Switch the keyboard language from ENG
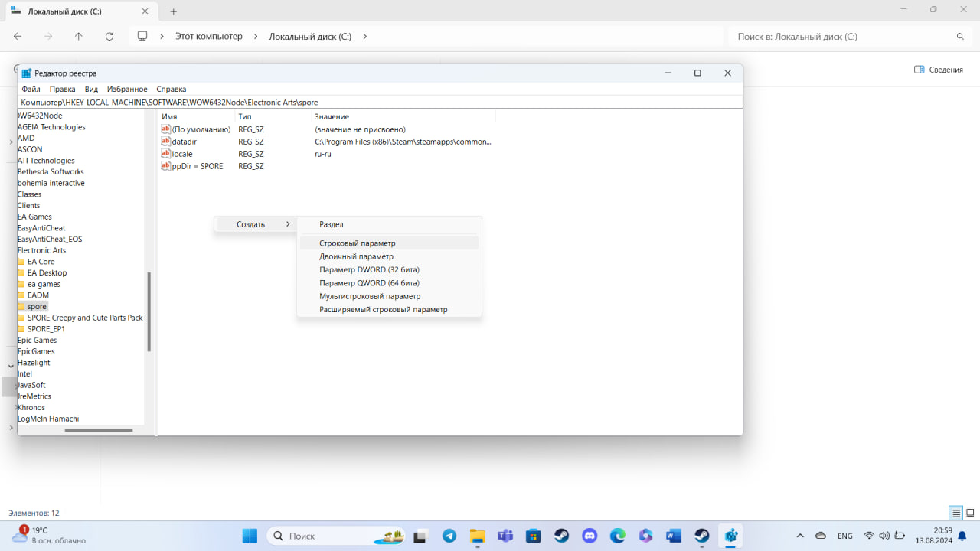Viewport: 980px width, 551px height. coord(845,536)
